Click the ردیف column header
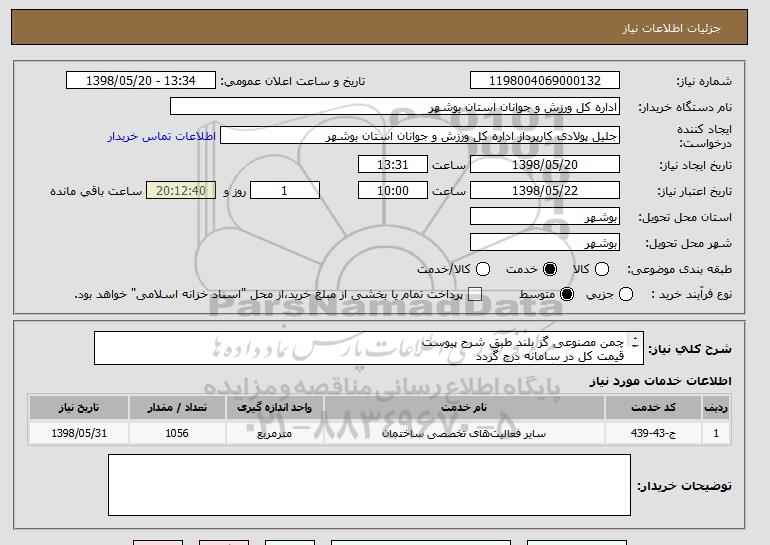Image resolution: width=770 pixels, height=545 pixels. point(716,408)
